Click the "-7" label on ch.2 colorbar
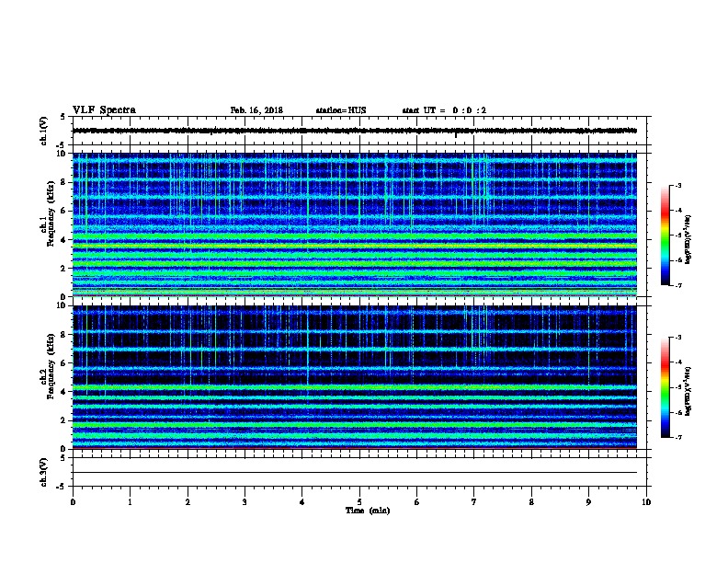The width and height of the screenshot is (728, 563). pos(677,437)
